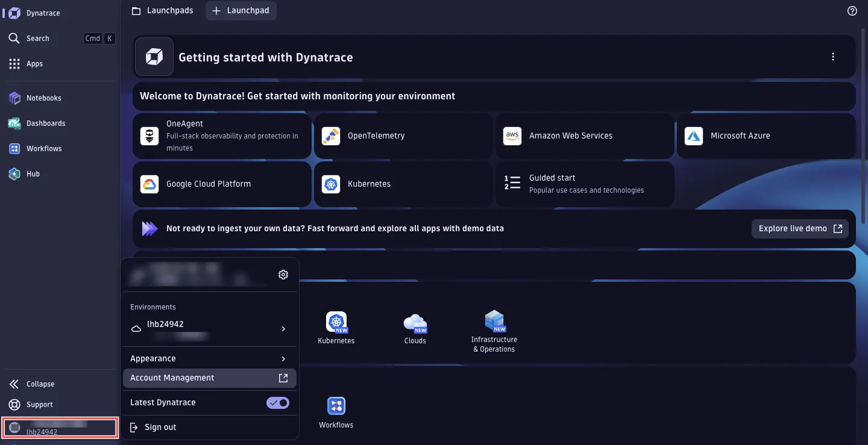
Task: Select the Microsoft Azure tile
Action: [x=766, y=135]
